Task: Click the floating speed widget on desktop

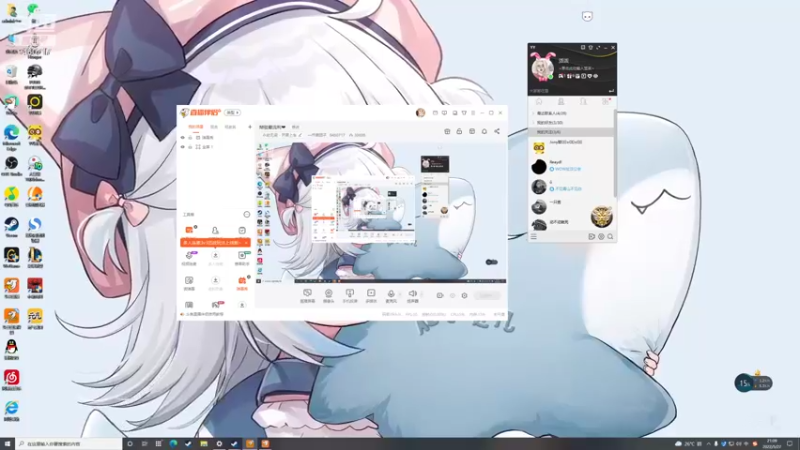Action: click(754, 383)
